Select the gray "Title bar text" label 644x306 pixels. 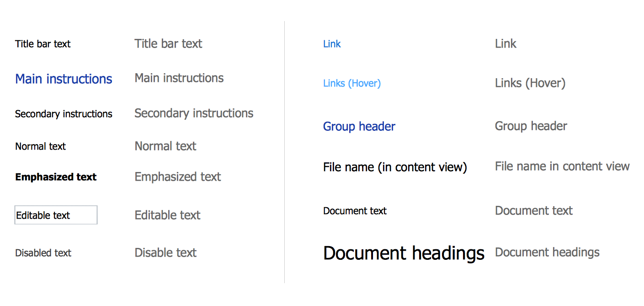pos(168,43)
